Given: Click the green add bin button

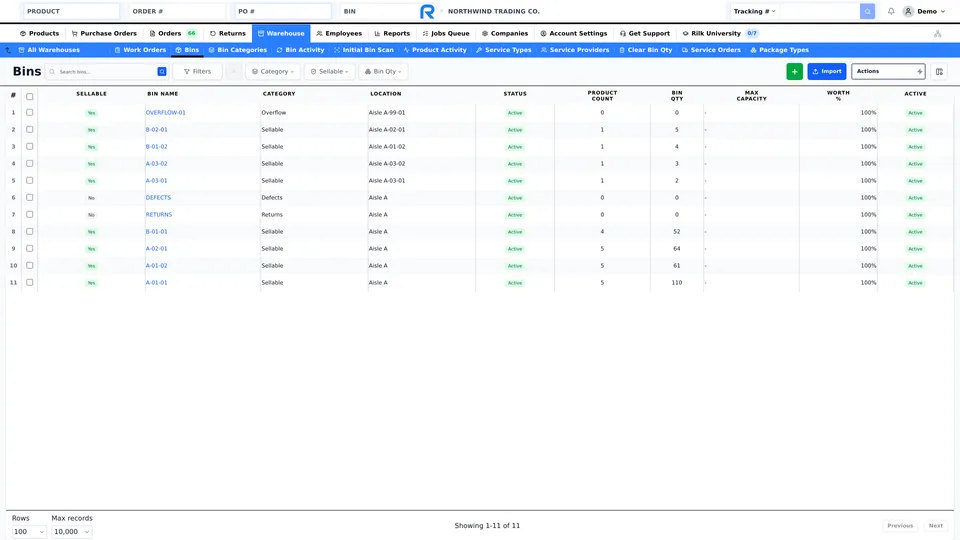Looking at the screenshot, I should (x=794, y=72).
